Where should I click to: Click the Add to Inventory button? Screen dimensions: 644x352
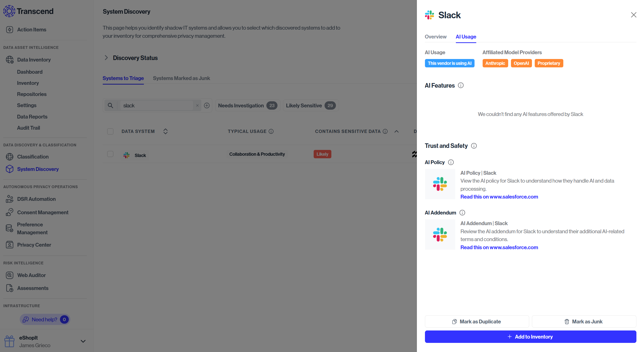(530, 337)
